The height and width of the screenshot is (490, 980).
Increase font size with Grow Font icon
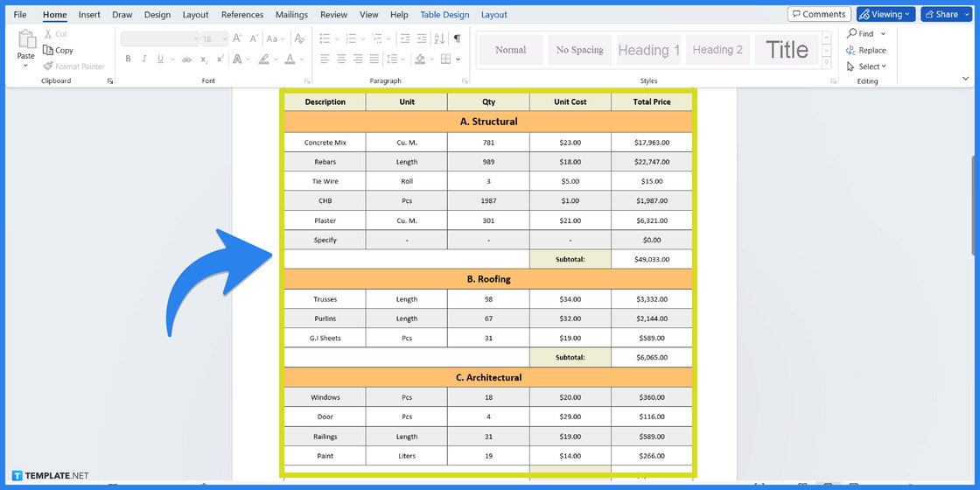(237, 38)
